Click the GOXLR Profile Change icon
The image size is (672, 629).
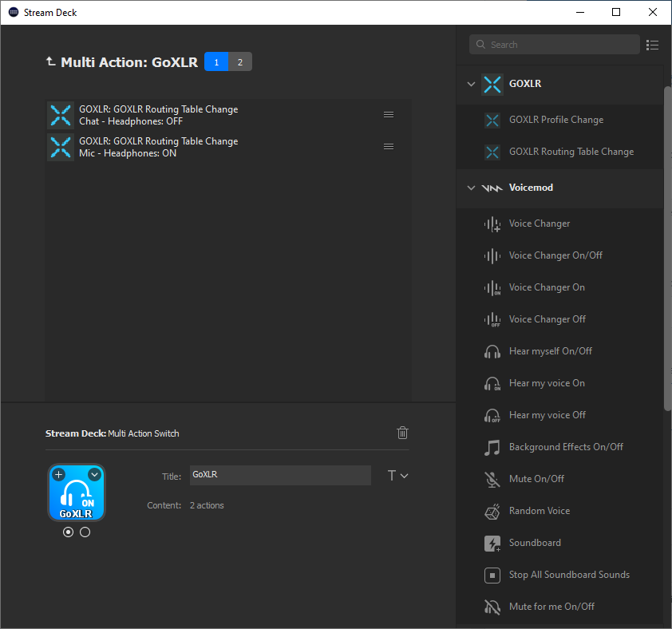(x=492, y=120)
